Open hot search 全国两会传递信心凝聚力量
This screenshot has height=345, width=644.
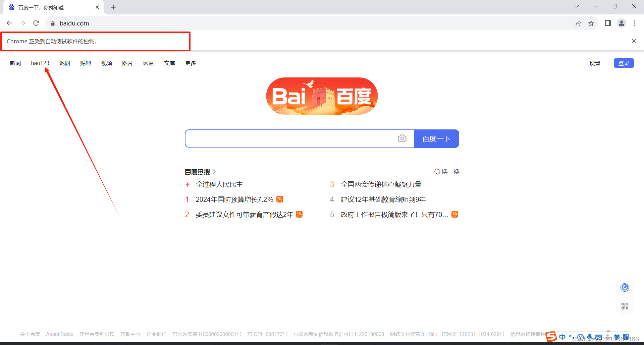point(381,184)
